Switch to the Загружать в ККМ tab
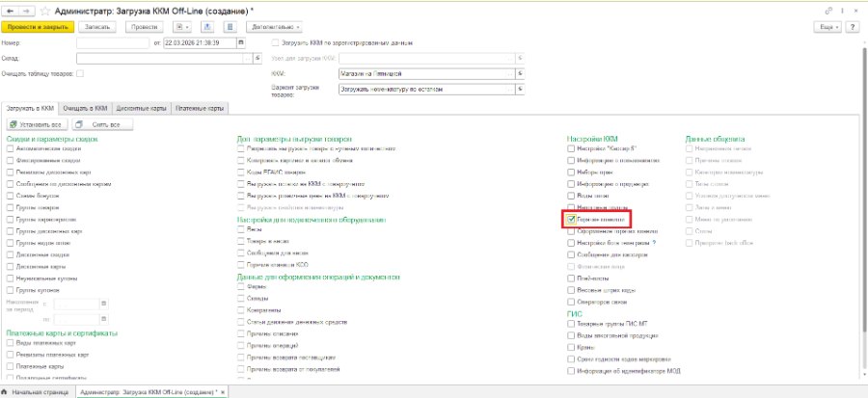The height and width of the screenshot is (398, 868). 29,109
